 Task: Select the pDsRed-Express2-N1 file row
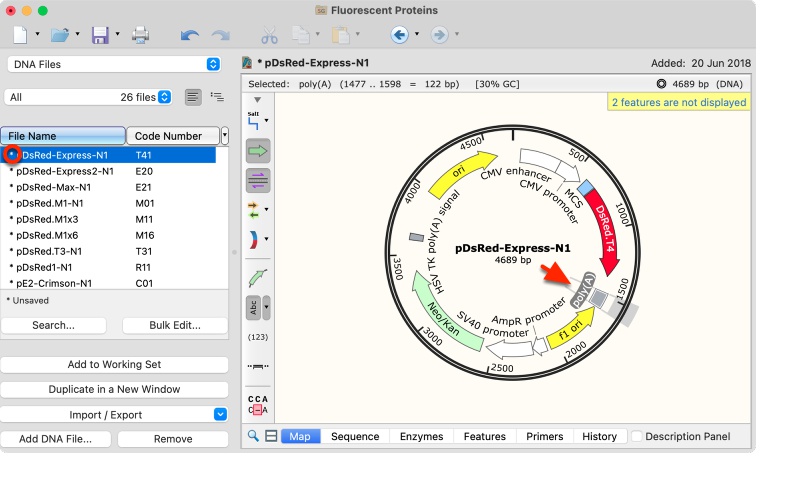108,171
